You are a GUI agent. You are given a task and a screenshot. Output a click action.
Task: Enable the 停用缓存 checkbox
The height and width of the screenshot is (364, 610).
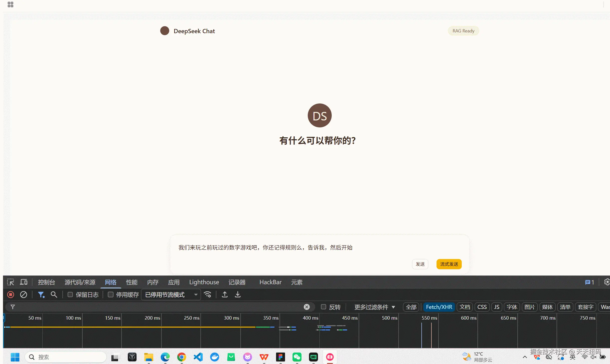(111, 295)
